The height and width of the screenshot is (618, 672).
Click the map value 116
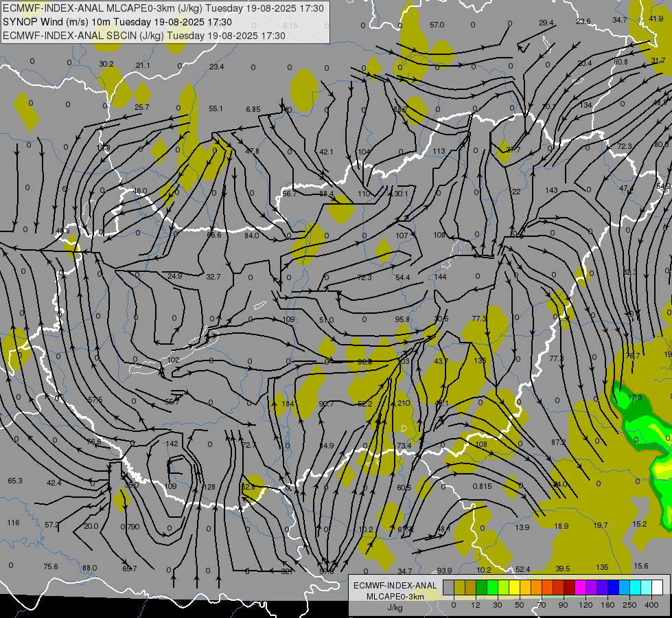point(13,523)
